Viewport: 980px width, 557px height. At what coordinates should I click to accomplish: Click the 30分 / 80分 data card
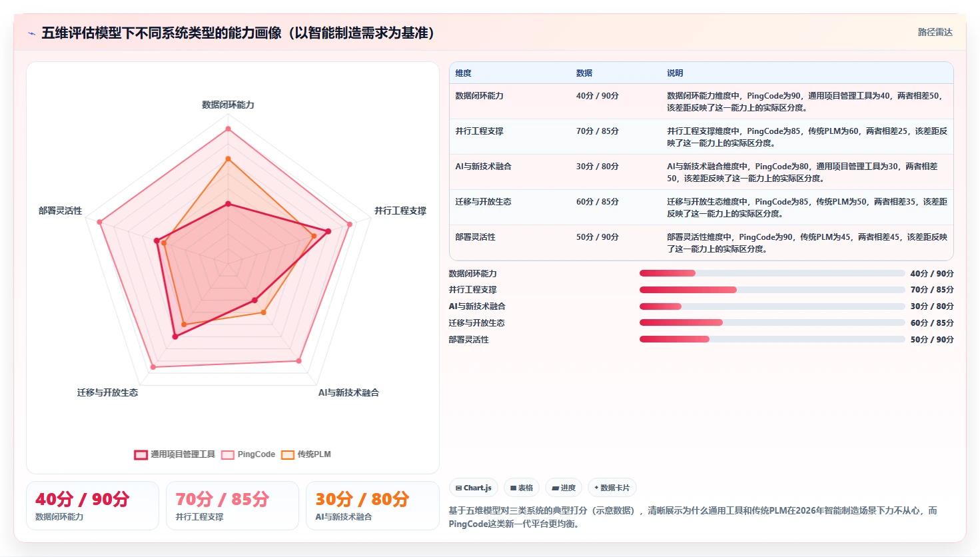372,506
